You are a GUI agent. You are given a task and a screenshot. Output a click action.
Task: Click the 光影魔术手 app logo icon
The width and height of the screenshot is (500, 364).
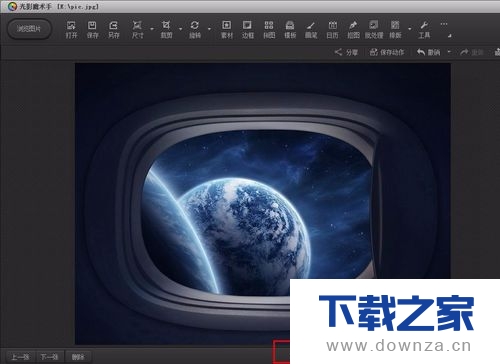coord(12,6)
